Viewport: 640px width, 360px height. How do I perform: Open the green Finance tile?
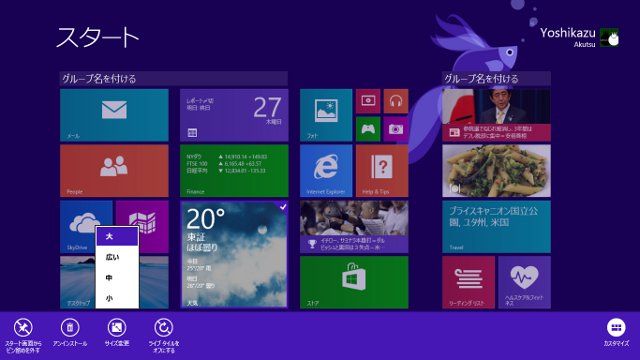(x=234, y=171)
